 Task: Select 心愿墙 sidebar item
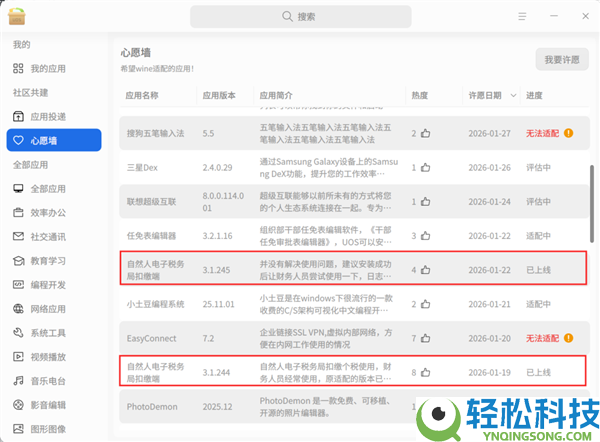(54, 140)
